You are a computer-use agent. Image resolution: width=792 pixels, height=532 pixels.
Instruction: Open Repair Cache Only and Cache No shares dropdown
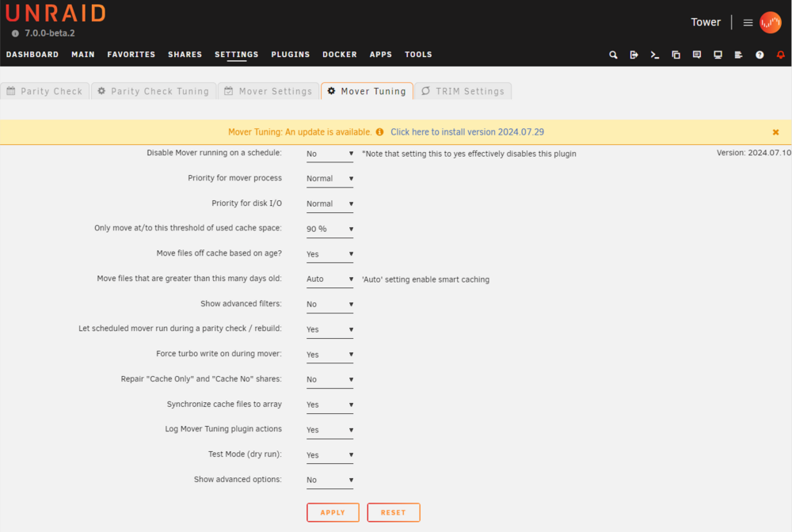(329, 379)
